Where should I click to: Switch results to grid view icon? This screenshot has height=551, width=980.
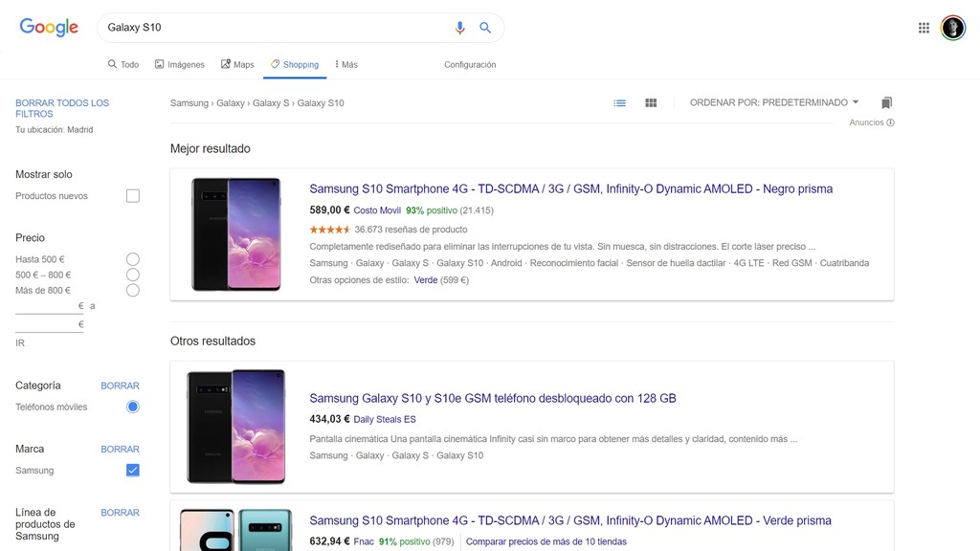[651, 102]
